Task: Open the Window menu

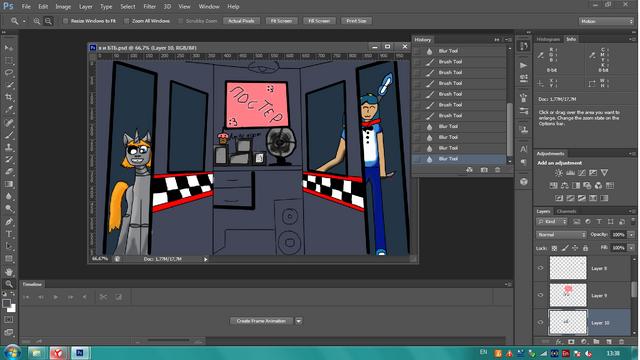Action: coord(209,7)
